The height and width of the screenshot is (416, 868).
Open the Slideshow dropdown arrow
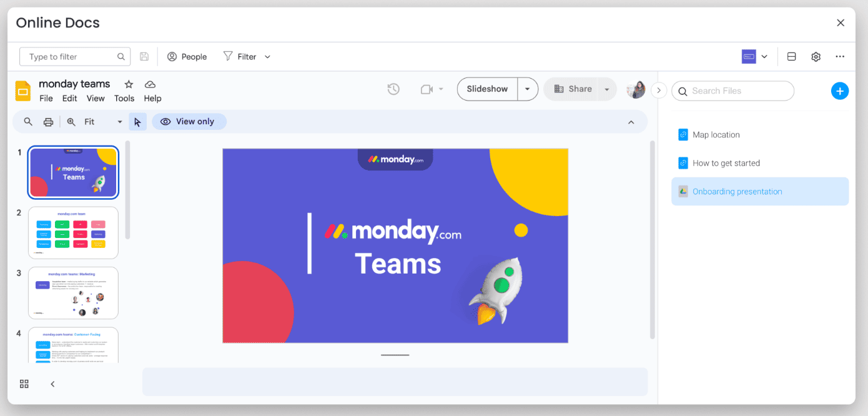(x=528, y=89)
